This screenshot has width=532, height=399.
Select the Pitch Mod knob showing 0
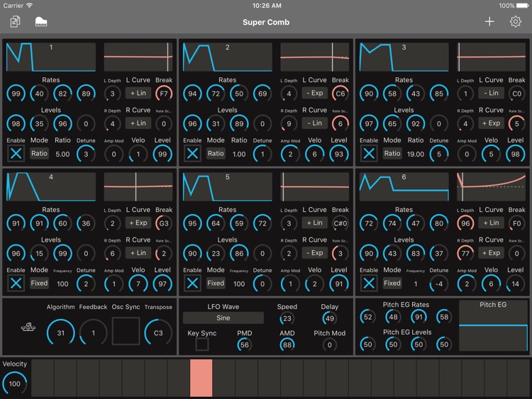click(329, 344)
